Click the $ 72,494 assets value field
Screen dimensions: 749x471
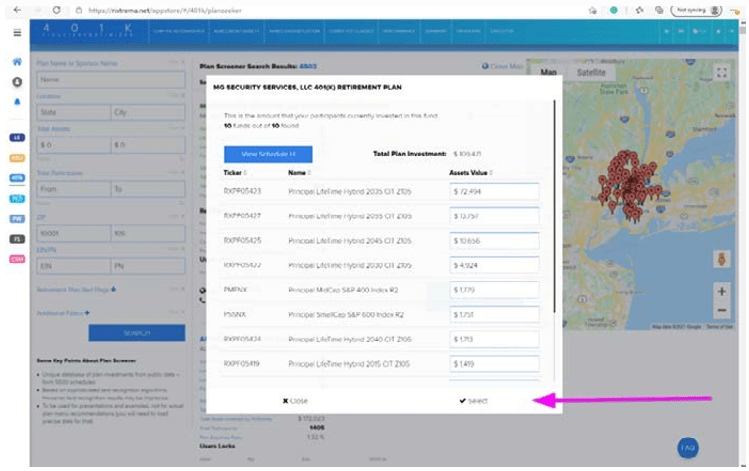coord(494,191)
